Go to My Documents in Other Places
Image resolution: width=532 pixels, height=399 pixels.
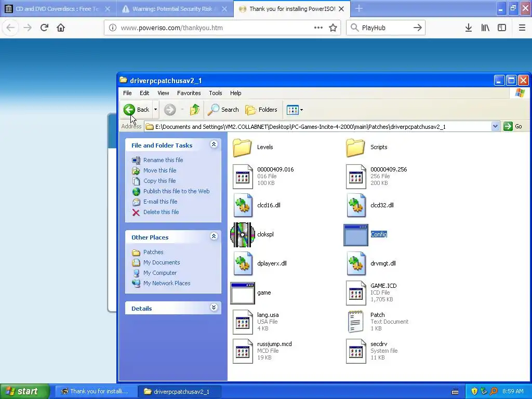click(162, 262)
